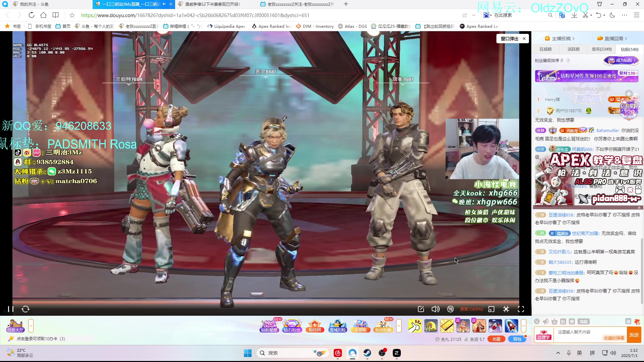
Task: Select the rocket gift icon
Action: (x=512, y=326)
